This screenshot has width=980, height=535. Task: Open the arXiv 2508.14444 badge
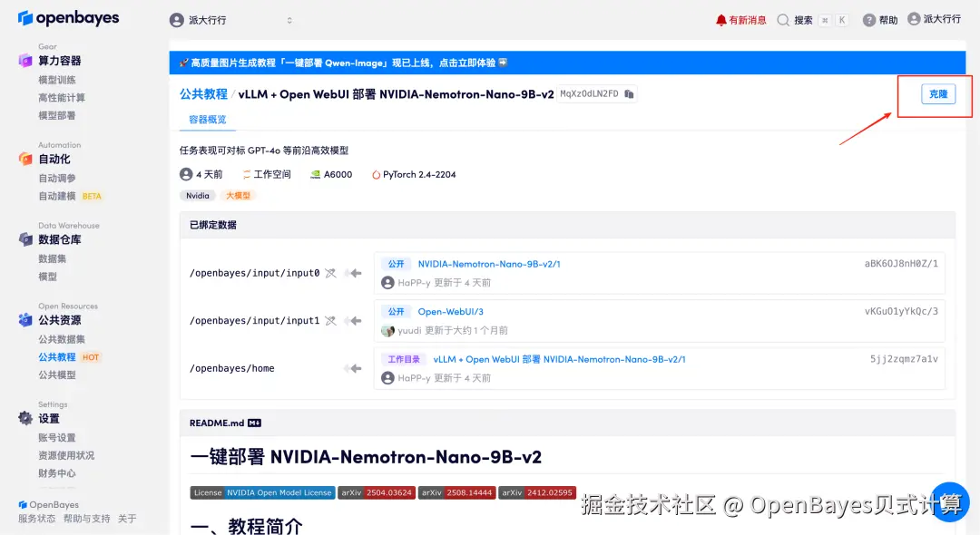[x=456, y=492]
